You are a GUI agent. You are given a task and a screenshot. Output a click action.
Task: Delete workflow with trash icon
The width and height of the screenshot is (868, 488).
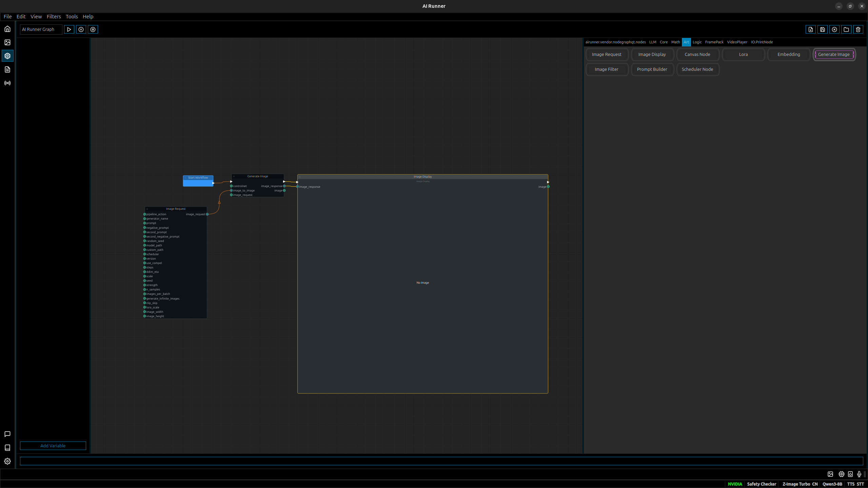coord(858,29)
